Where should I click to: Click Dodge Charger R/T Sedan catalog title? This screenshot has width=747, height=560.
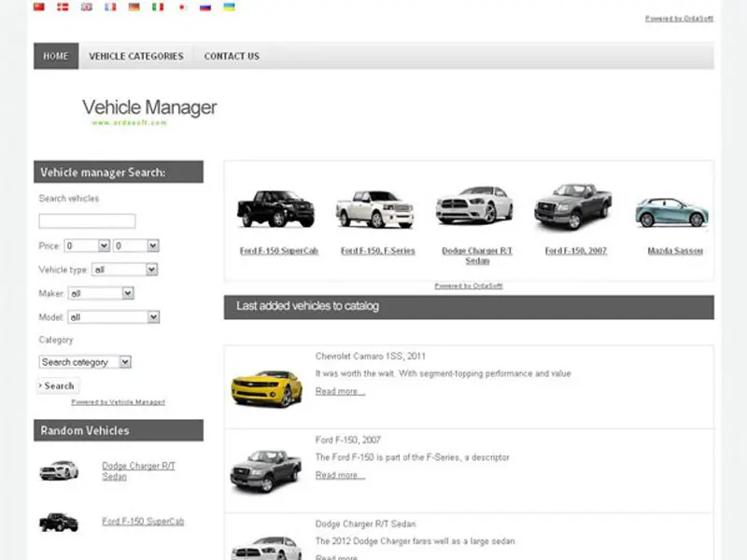point(365,524)
